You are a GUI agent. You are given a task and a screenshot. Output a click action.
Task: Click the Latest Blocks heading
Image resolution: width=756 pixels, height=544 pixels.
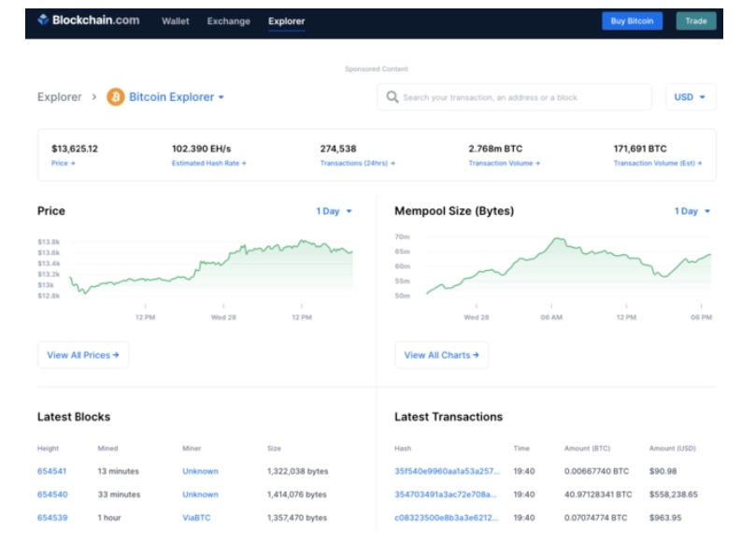coord(74,417)
